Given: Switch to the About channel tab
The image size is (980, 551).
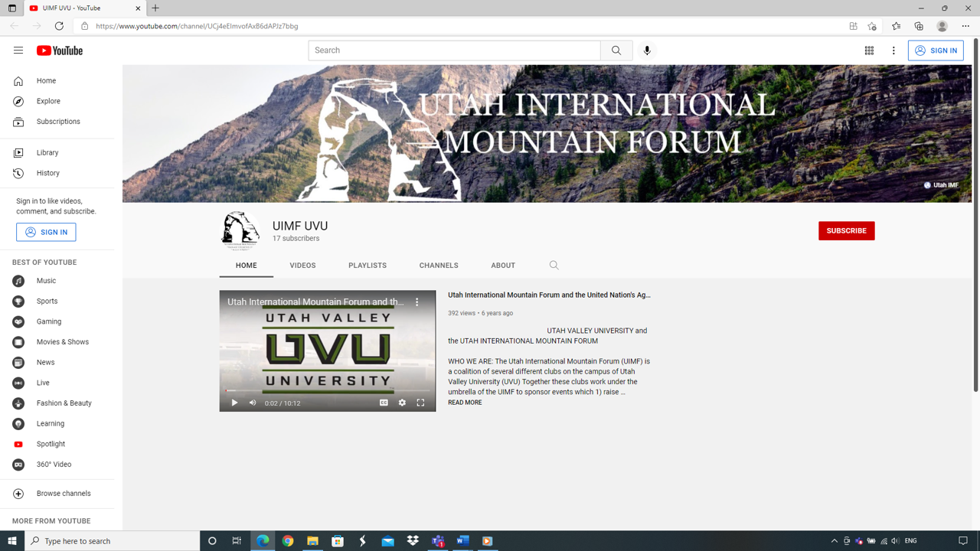Looking at the screenshot, I should [503, 266].
